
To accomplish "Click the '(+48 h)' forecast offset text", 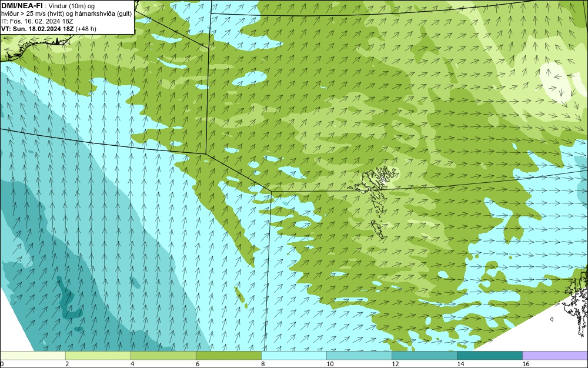I will point(86,29).
